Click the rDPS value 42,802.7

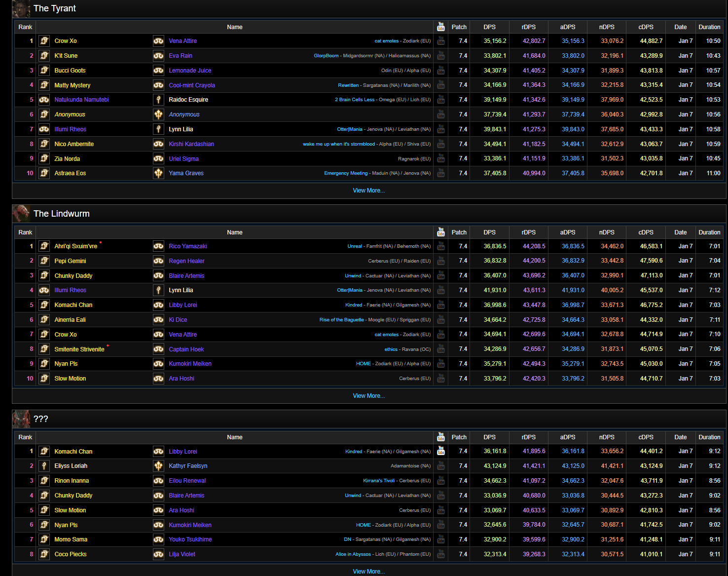tap(534, 41)
